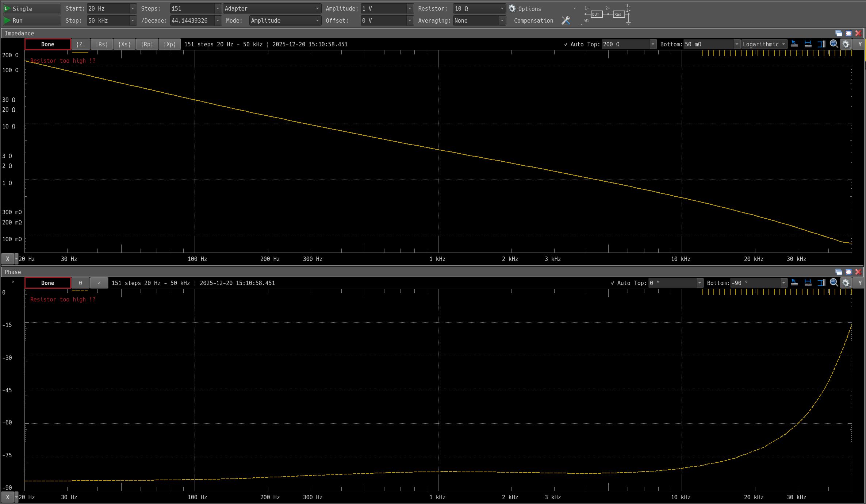The image size is (866, 504).
Task: Toggle the |Z| impedance trace
Action: click(x=81, y=44)
